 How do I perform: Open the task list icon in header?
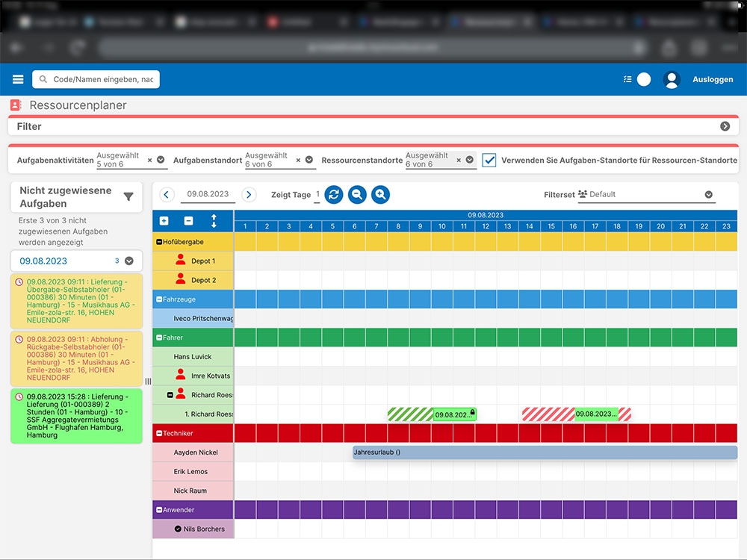tap(627, 79)
